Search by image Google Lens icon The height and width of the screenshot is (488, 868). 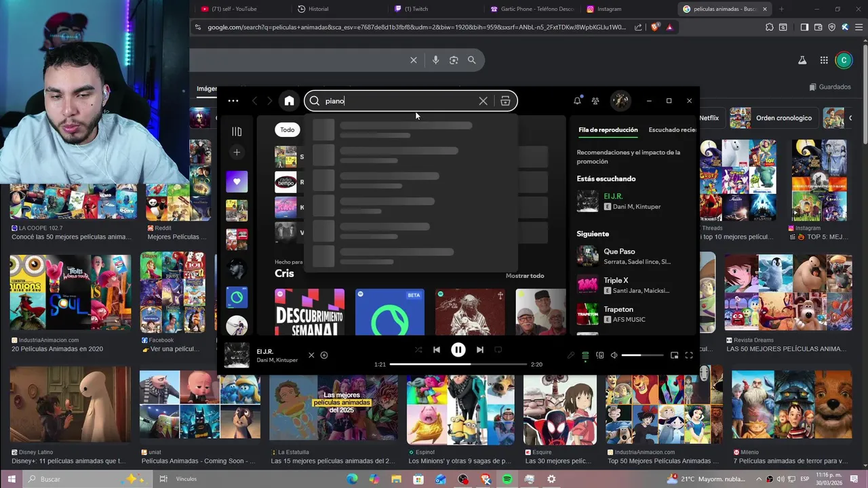(454, 60)
